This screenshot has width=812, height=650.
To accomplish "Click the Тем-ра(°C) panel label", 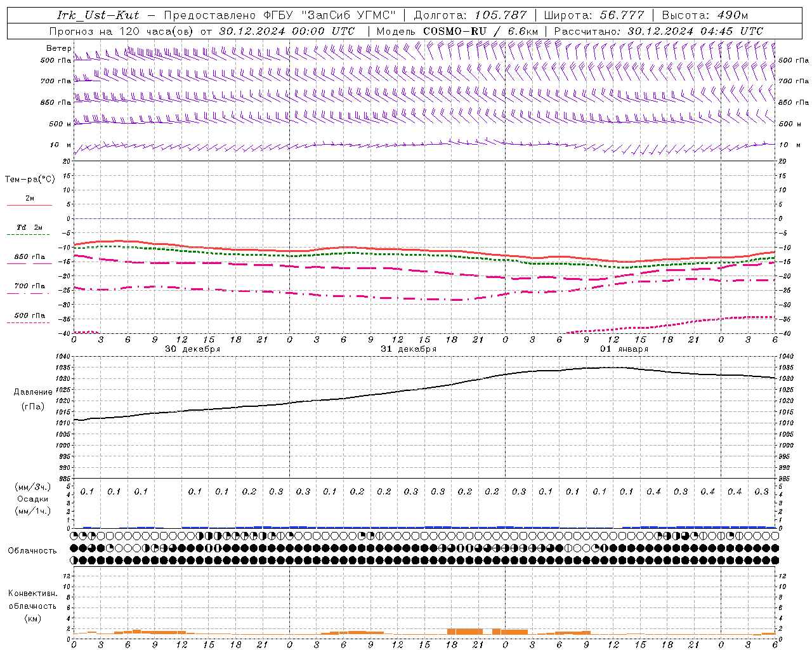I will (30, 180).
